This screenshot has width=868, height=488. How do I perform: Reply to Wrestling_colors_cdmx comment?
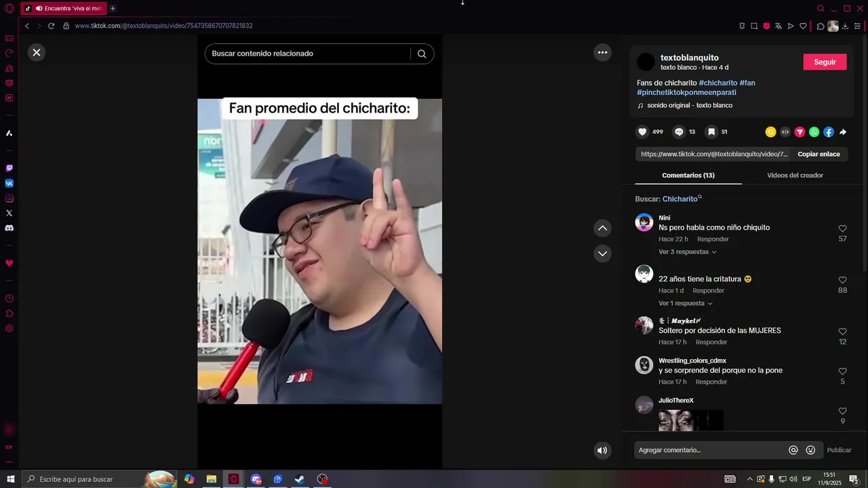point(711,382)
